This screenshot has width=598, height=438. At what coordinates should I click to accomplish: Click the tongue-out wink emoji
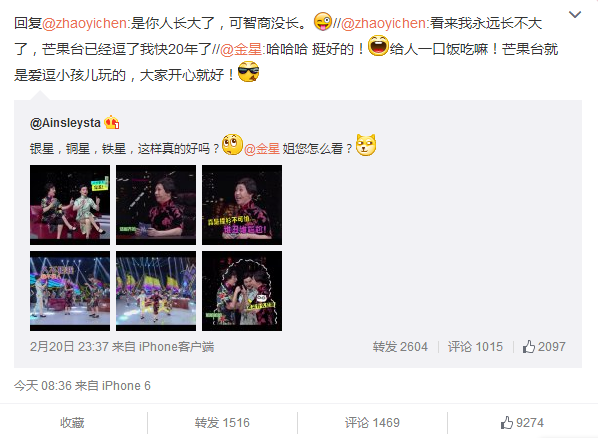pyautogui.click(x=323, y=22)
